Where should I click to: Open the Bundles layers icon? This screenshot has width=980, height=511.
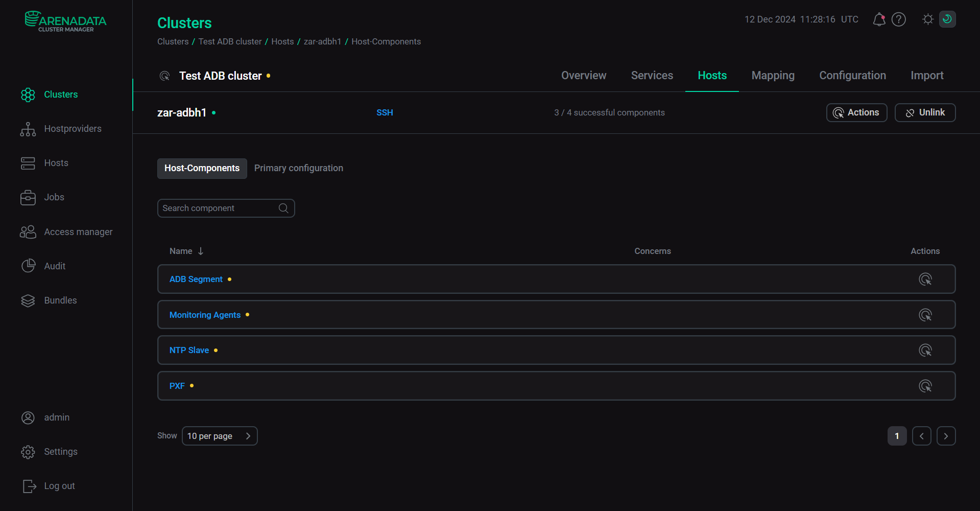28,300
